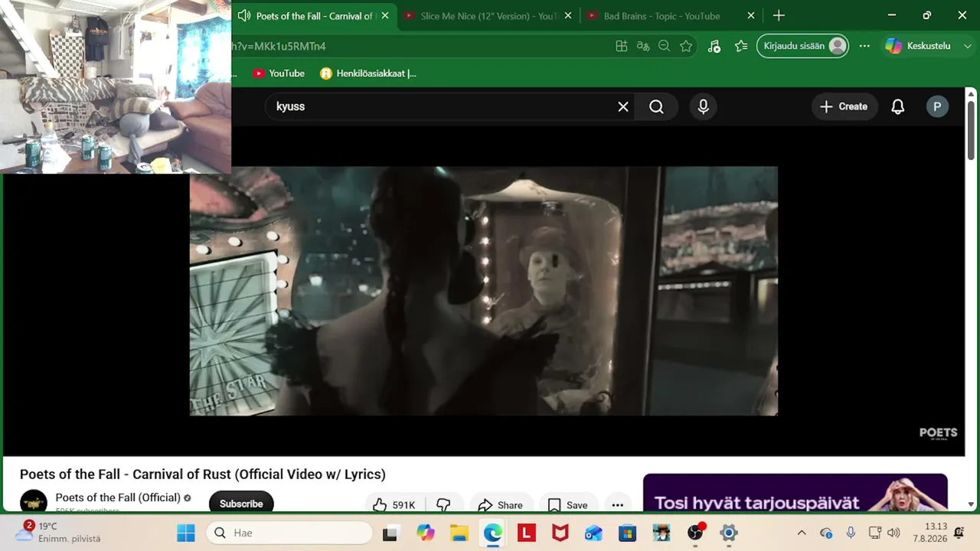Open the volume tray icon
The image size is (980, 551).
(893, 533)
